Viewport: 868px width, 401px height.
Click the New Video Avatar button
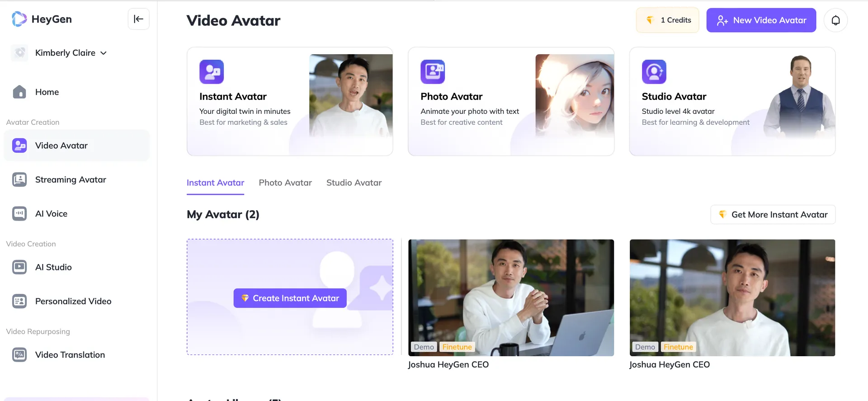(x=761, y=20)
